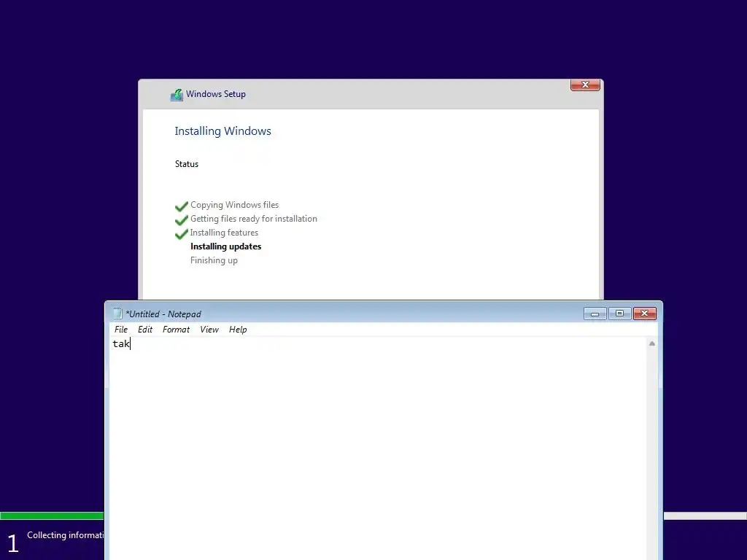Open the Help menu in Notepad

coord(238,330)
